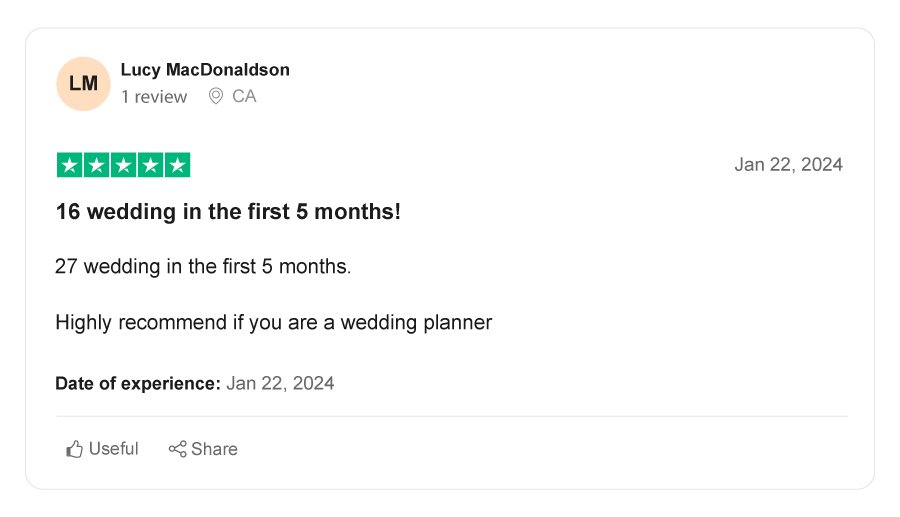Click the LM profile avatar circle
This screenshot has width=900, height=517.
pyautogui.click(x=83, y=84)
